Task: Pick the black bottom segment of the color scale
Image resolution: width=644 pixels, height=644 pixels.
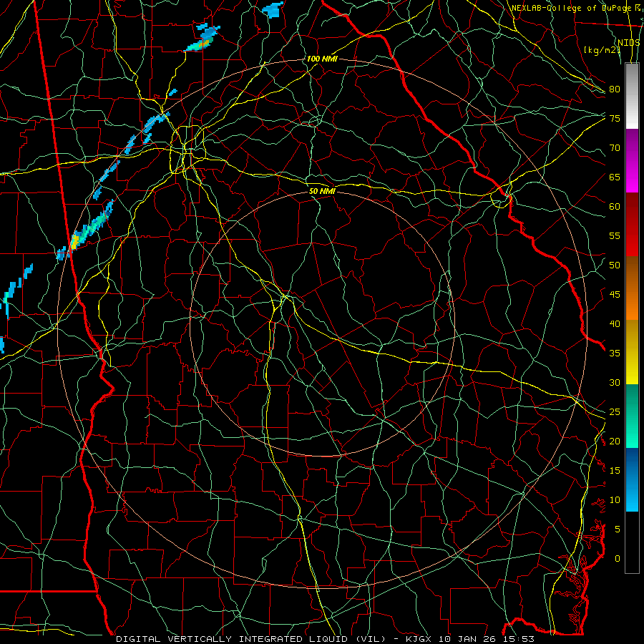Action: coord(632,542)
